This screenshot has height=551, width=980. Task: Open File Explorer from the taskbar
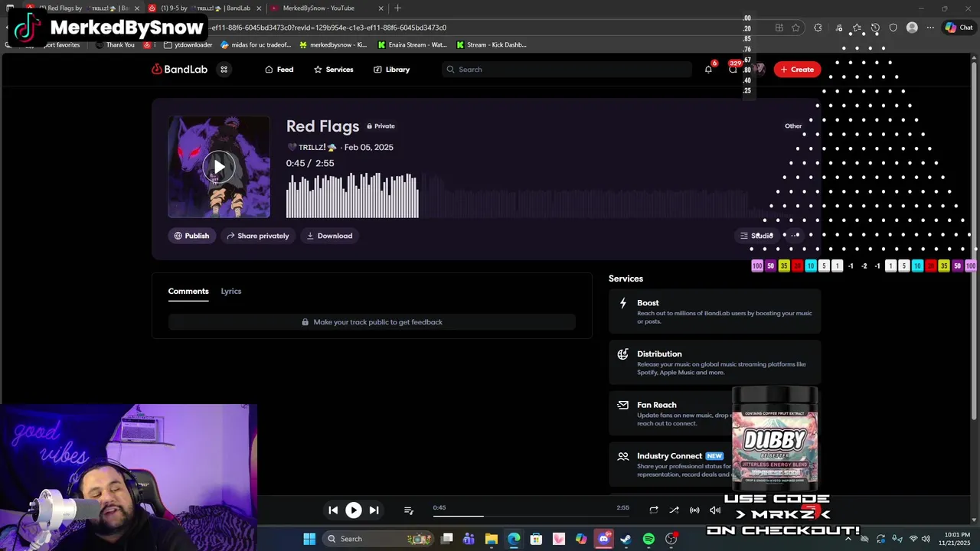click(492, 539)
